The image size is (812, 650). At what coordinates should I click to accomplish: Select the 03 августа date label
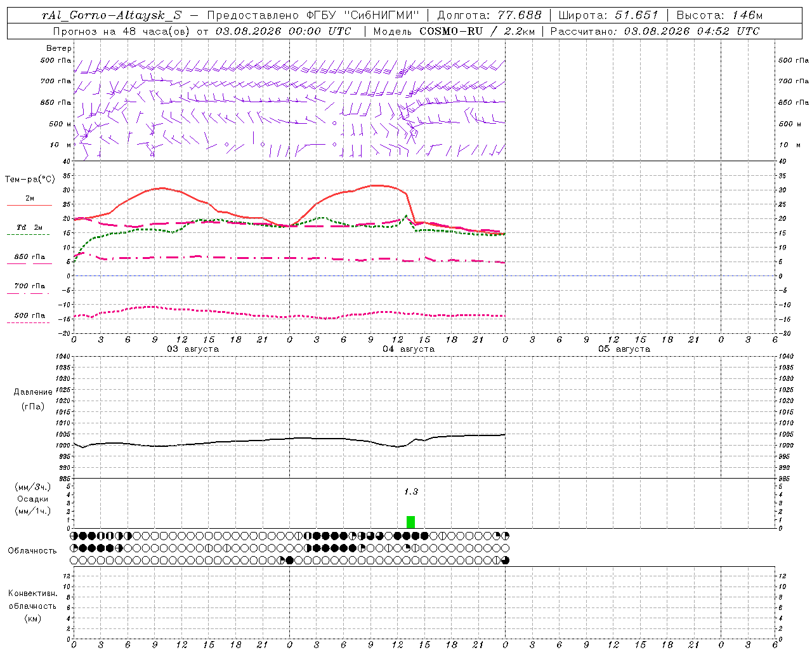[x=193, y=348]
